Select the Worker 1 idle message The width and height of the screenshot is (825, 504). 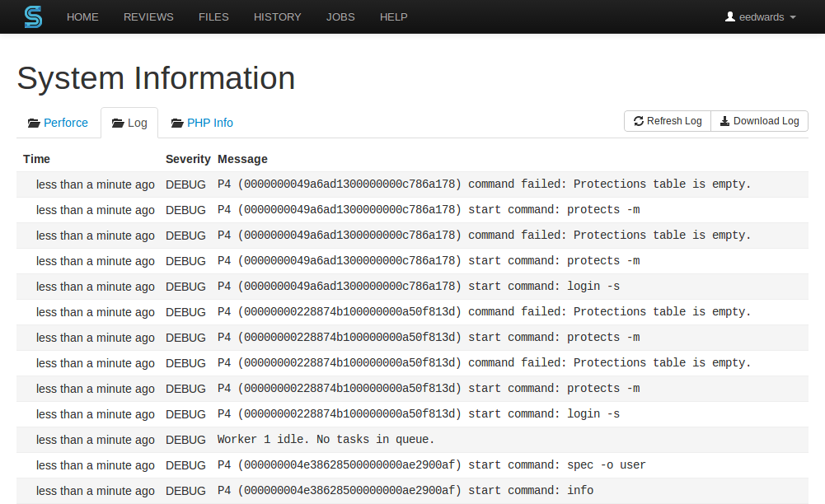[326, 440]
